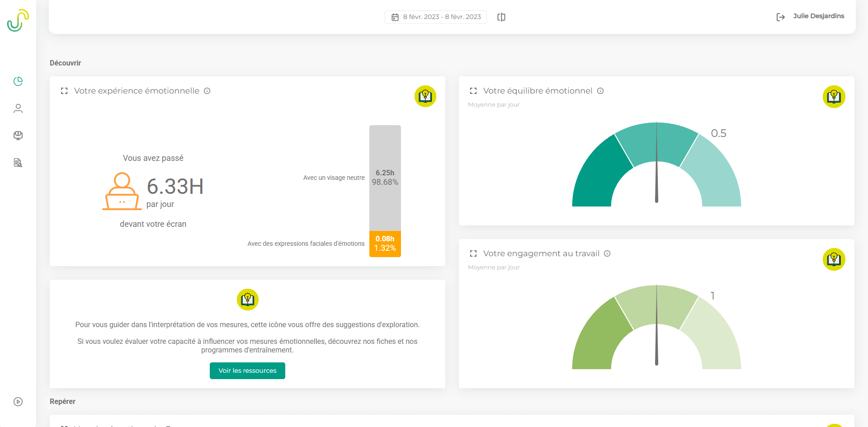This screenshot has height=427, width=868.
Task: Click the orange person at laptop icon
Action: 122,191
